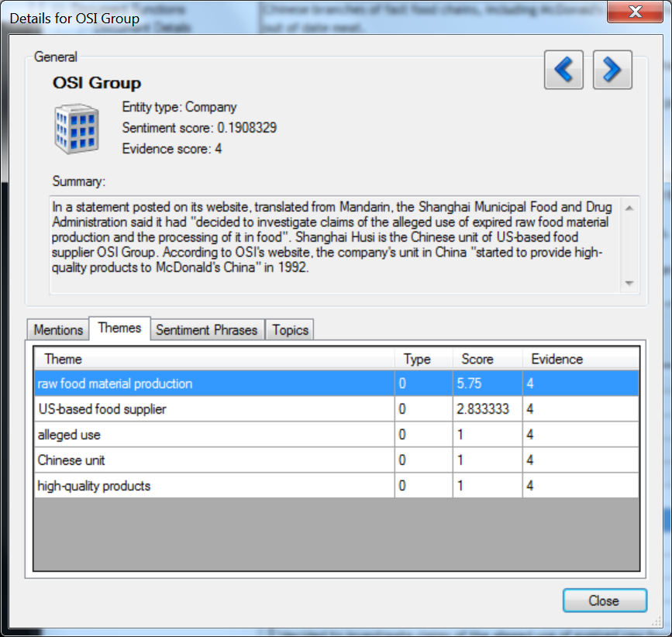This screenshot has height=637, width=672.
Task: Sort by the Theme column header
Action: click(x=214, y=359)
